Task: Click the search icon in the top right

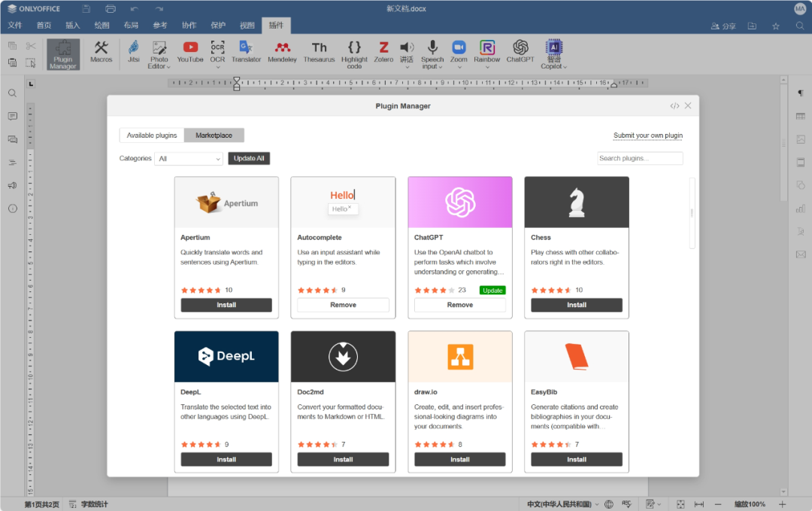Action: pyautogui.click(x=800, y=26)
